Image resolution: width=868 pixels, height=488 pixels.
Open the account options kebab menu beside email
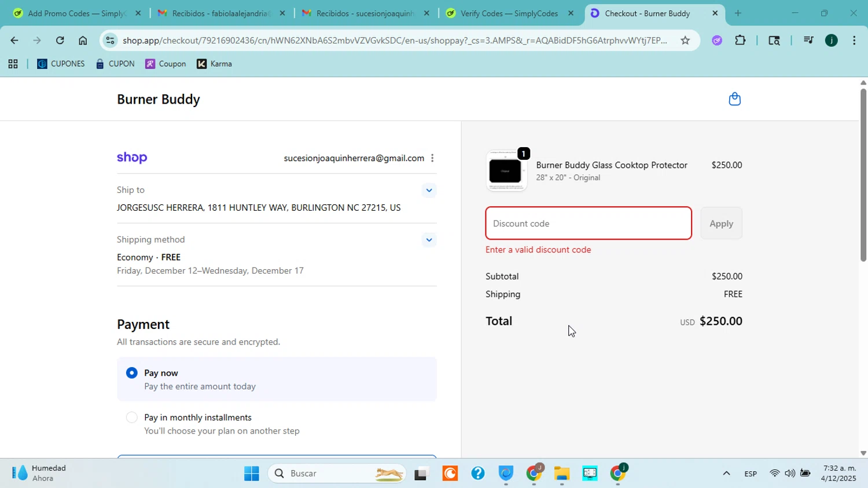pos(432,158)
